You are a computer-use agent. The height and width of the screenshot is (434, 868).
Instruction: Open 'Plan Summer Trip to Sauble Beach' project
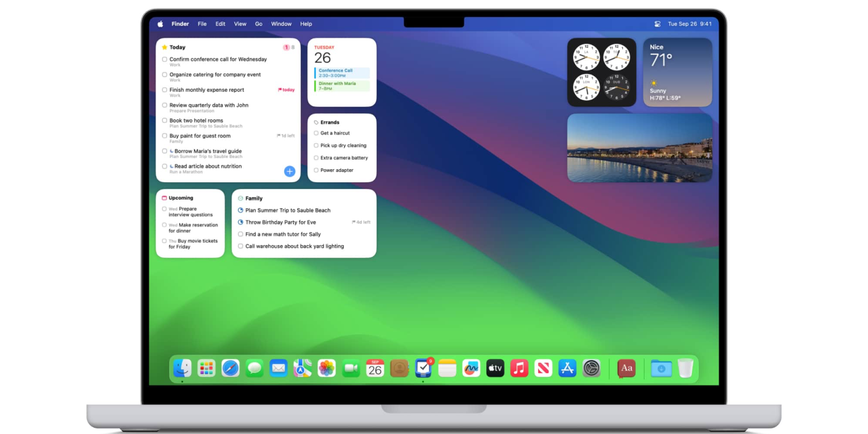(288, 210)
